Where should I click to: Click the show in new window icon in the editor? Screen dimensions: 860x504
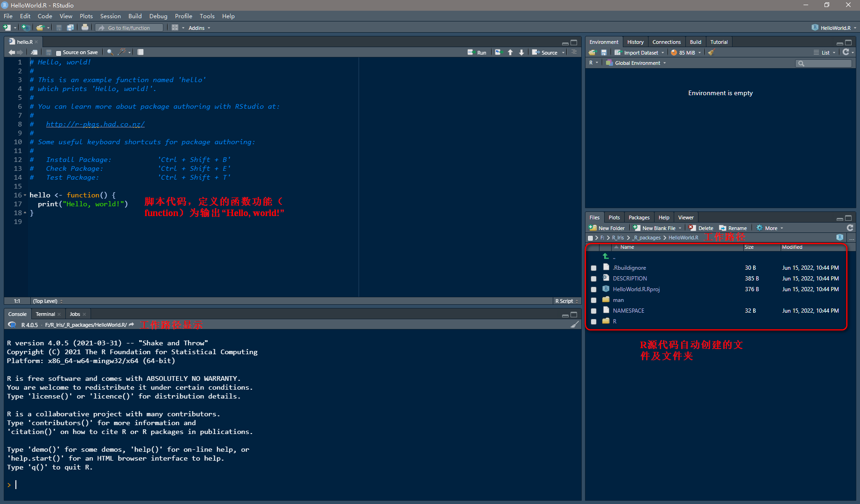click(x=34, y=52)
